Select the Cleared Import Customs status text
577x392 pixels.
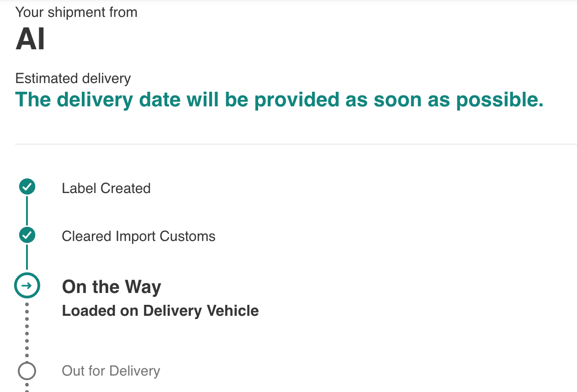click(138, 236)
